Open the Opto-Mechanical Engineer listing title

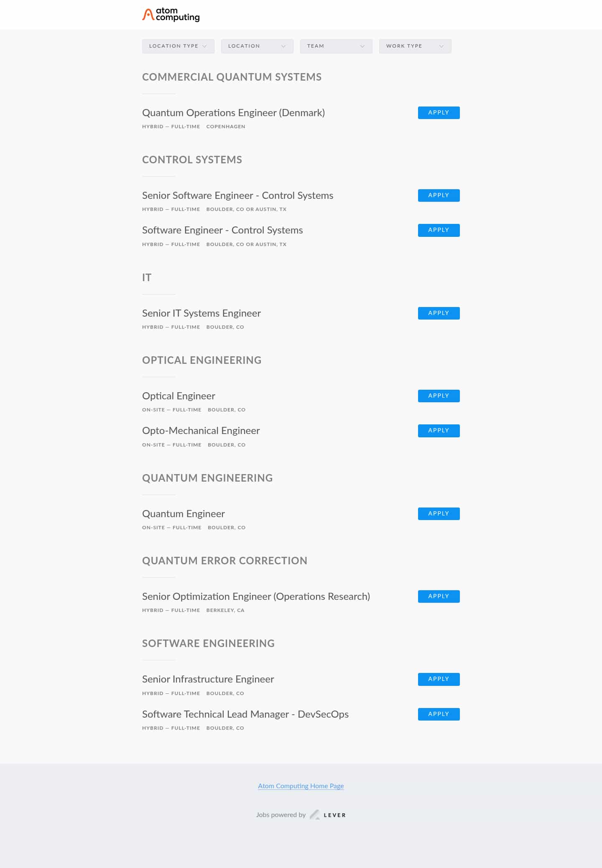tap(201, 431)
